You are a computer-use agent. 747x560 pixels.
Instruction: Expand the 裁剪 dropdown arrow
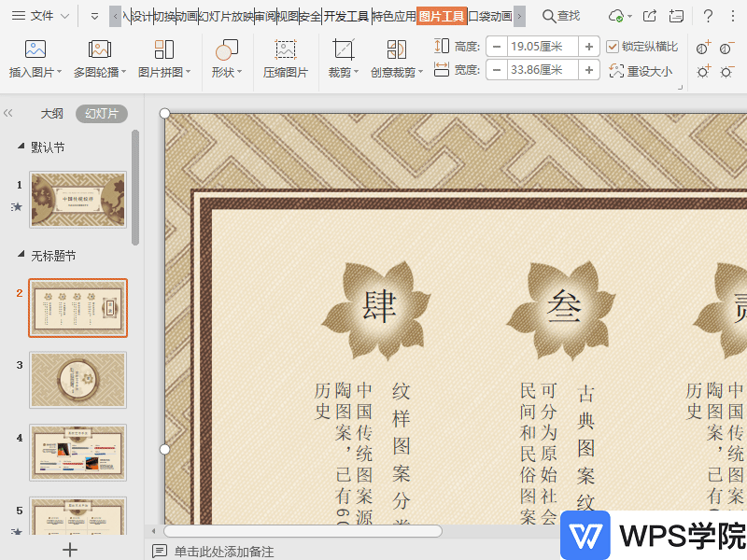pyautogui.click(x=356, y=73)
